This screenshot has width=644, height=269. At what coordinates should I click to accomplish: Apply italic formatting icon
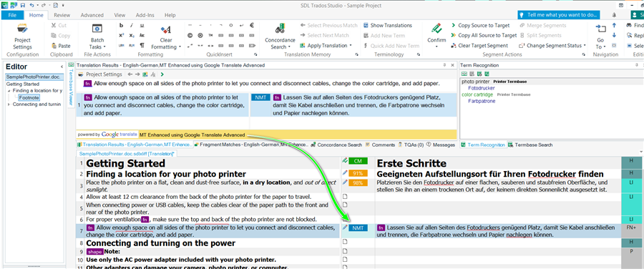coord(132,26)
